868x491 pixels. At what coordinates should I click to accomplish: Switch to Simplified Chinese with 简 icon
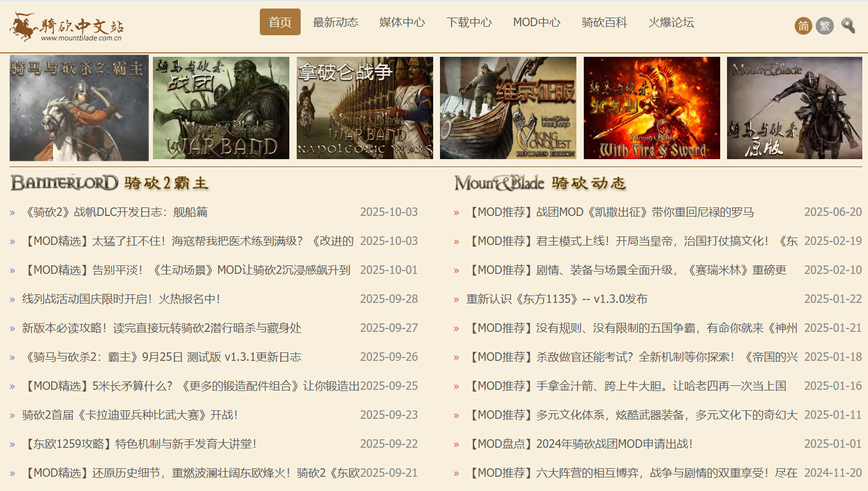[x=803, y=26]
